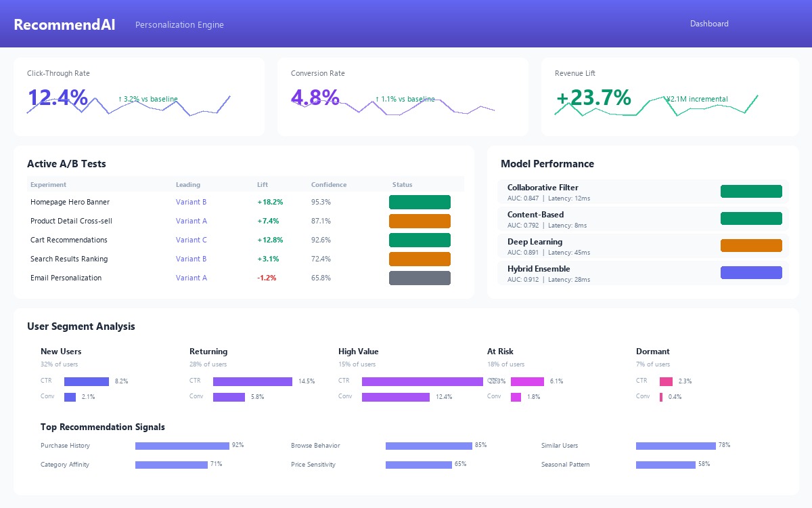Toggle the status of Product Detail Cross-sell test
Image resolution: width=812 pixels, height=508 pixels.
click(420, 221)
